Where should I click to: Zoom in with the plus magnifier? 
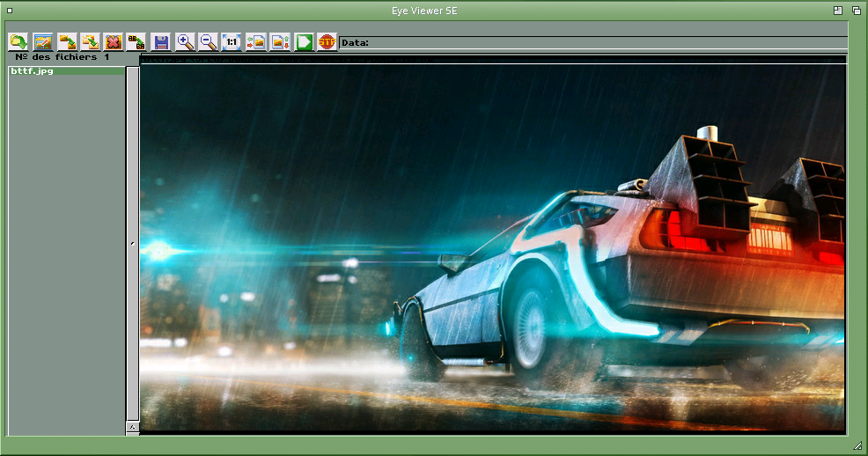coord(185,42)
